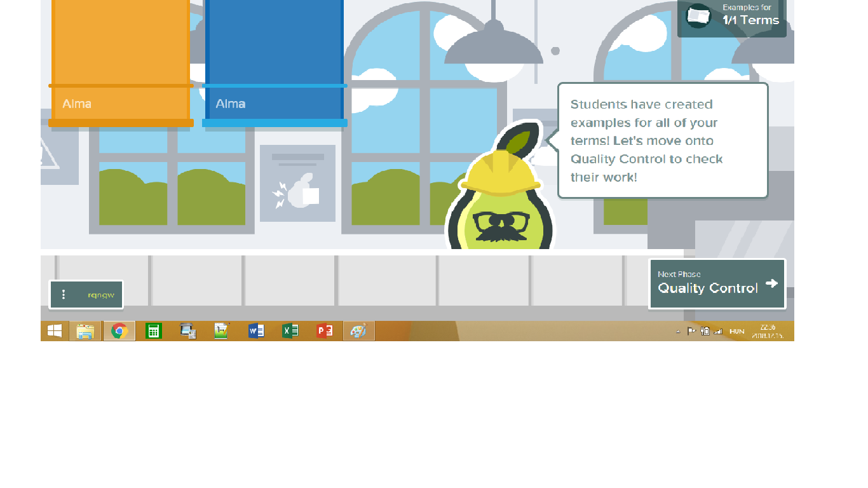Open the Examples for 1/1 Terms panel

tap(731, 17)
